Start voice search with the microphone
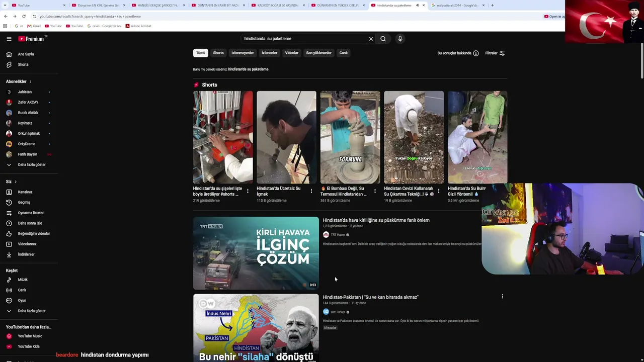The height and width of the screenshot is (362, 644). (x=400, y=39)
